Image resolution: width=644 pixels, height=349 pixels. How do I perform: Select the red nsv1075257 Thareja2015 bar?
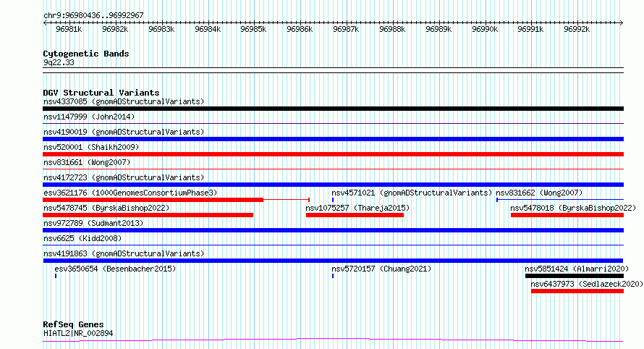[x=355, y=215]
